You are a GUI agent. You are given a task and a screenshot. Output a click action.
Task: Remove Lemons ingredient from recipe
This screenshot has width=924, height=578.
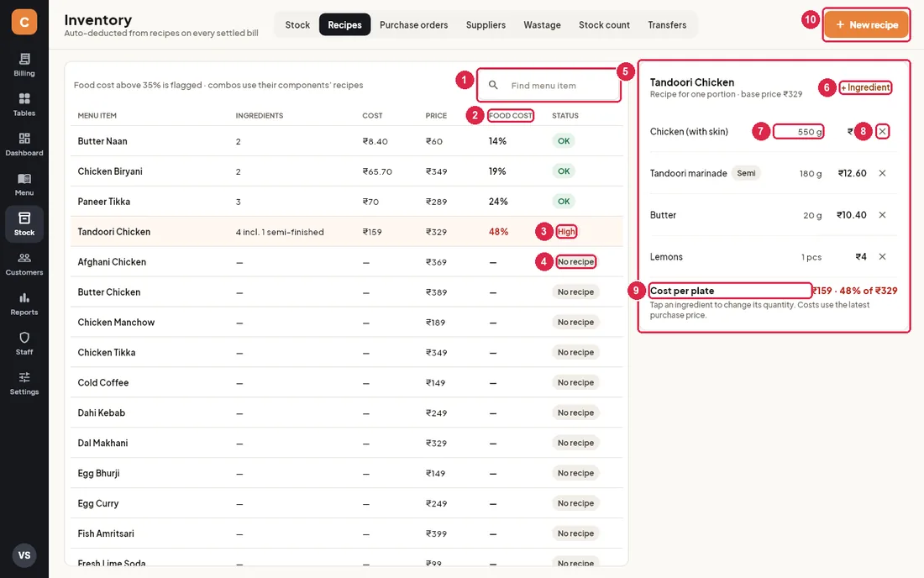tap(882, 257)
